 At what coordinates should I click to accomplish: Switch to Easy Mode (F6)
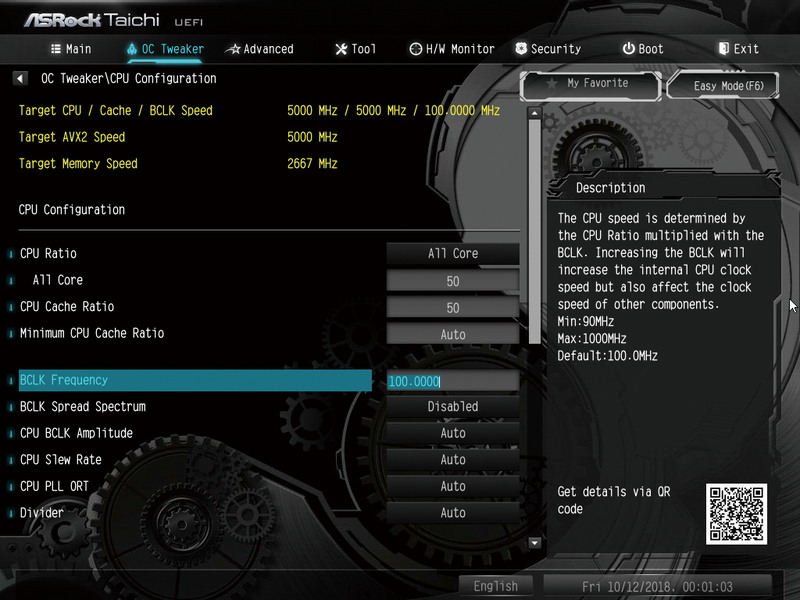click(x=723, y=85)
